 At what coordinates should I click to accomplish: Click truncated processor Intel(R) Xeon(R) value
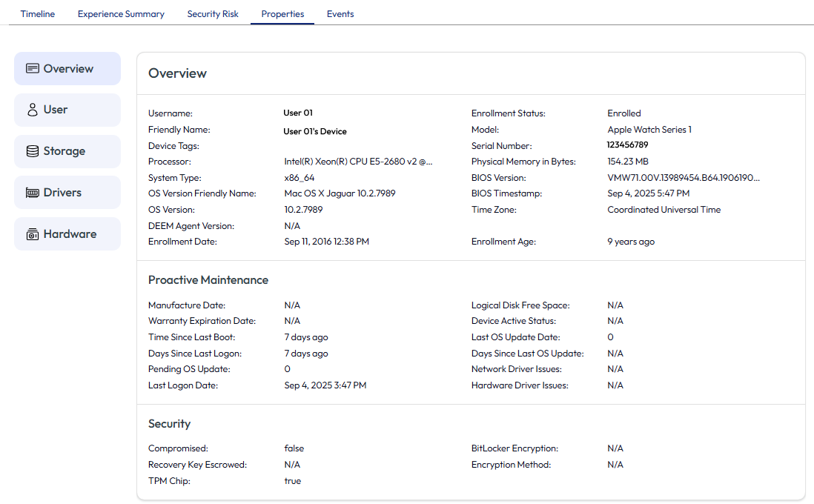click(x=358, y=162)
